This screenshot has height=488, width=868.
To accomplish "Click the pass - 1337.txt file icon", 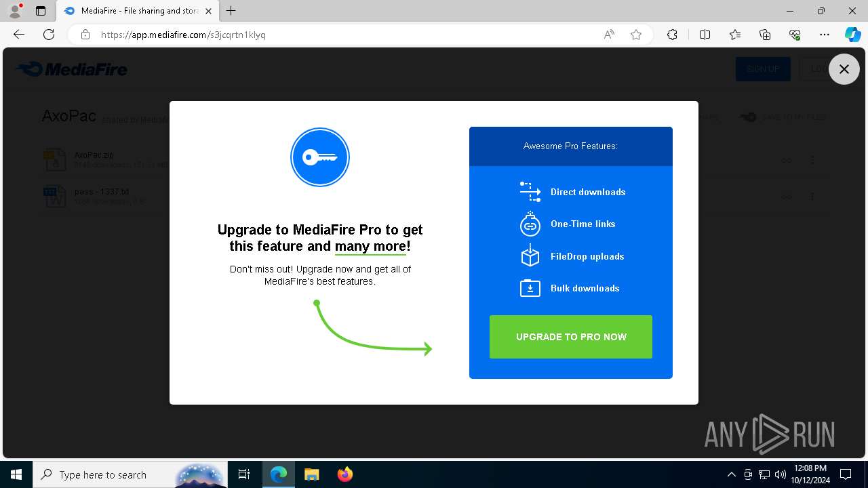I will click(54, 197).
